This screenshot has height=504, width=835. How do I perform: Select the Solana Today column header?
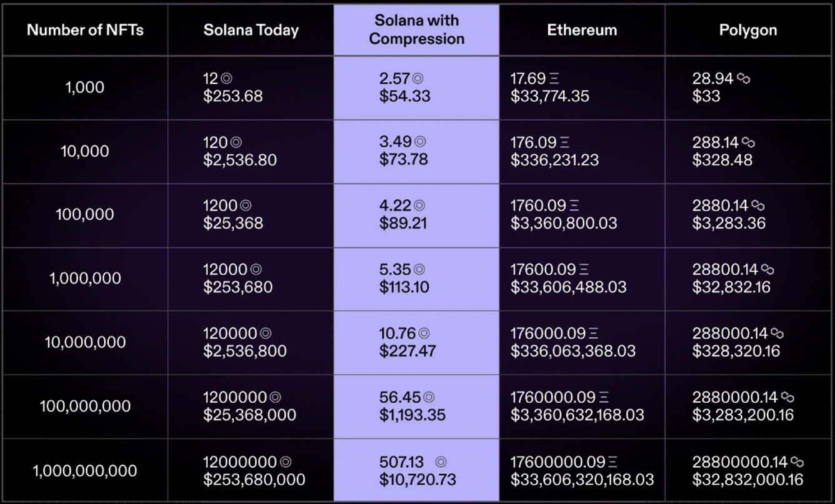point(251,30)
